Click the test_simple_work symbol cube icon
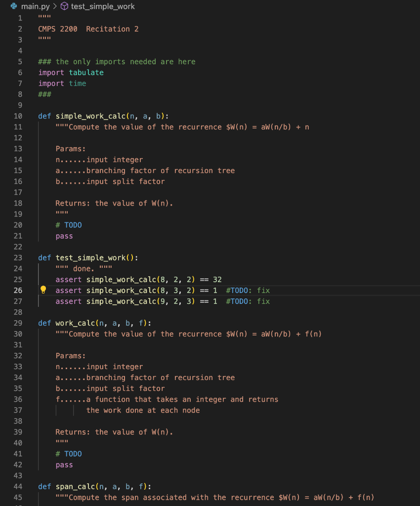Viewport: 420px width, 506px height. (x=65, y=6)
